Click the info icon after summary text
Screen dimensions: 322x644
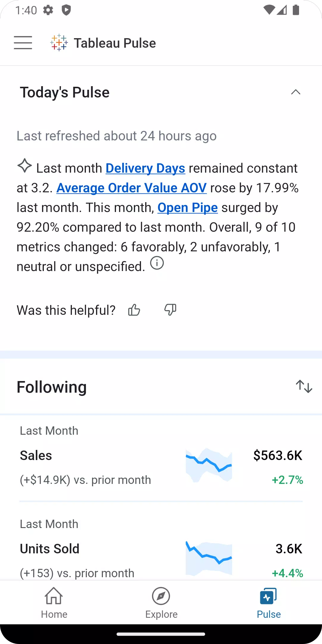[x=157, y=263]
